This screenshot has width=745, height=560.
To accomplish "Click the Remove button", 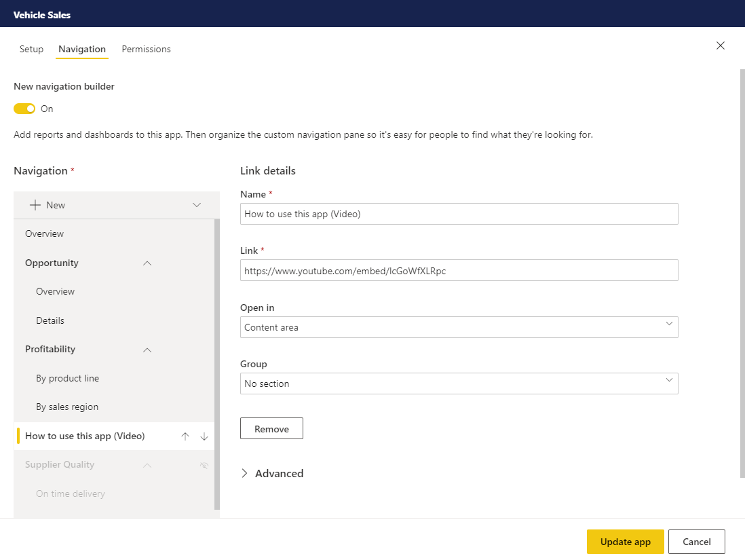I will (x=271, y=428).
